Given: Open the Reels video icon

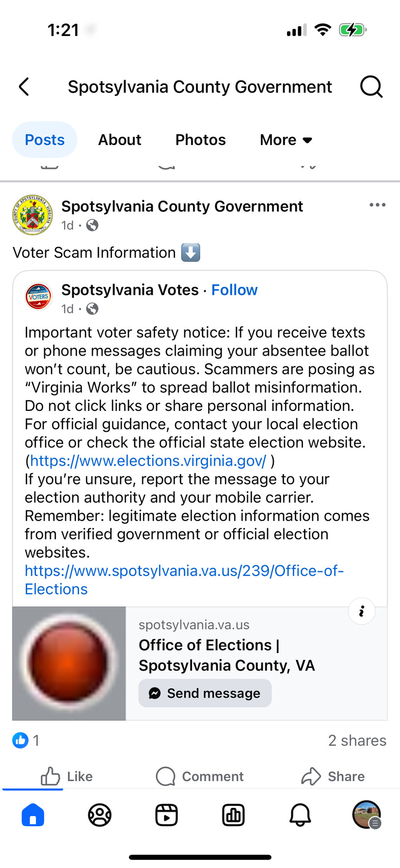Looking at the screenshot, I should point(166,815).
